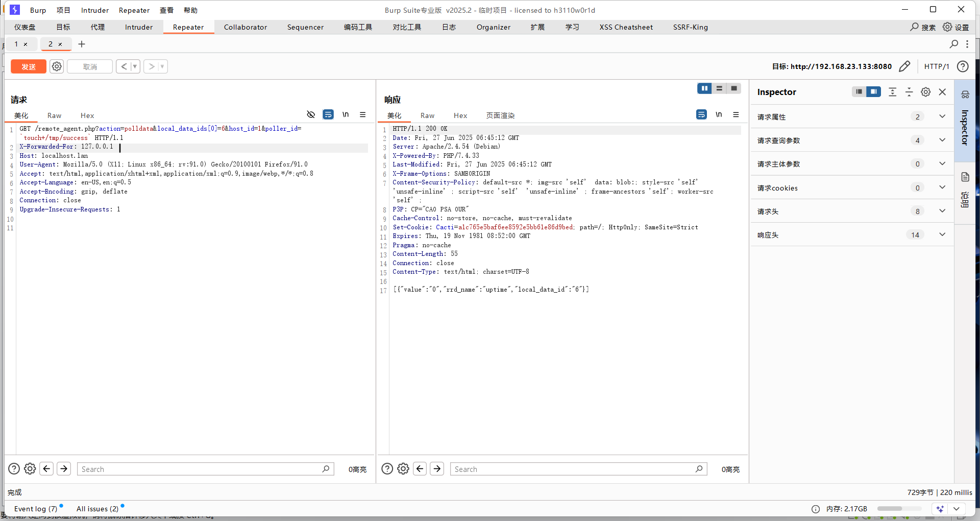Open Event log (7)

(36, 509)
